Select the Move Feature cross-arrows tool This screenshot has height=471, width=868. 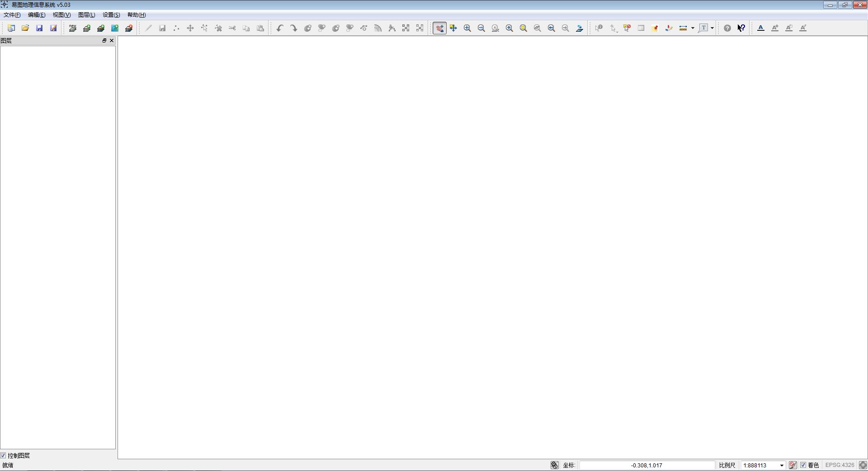pyautogui.click(x=190, y=28)
